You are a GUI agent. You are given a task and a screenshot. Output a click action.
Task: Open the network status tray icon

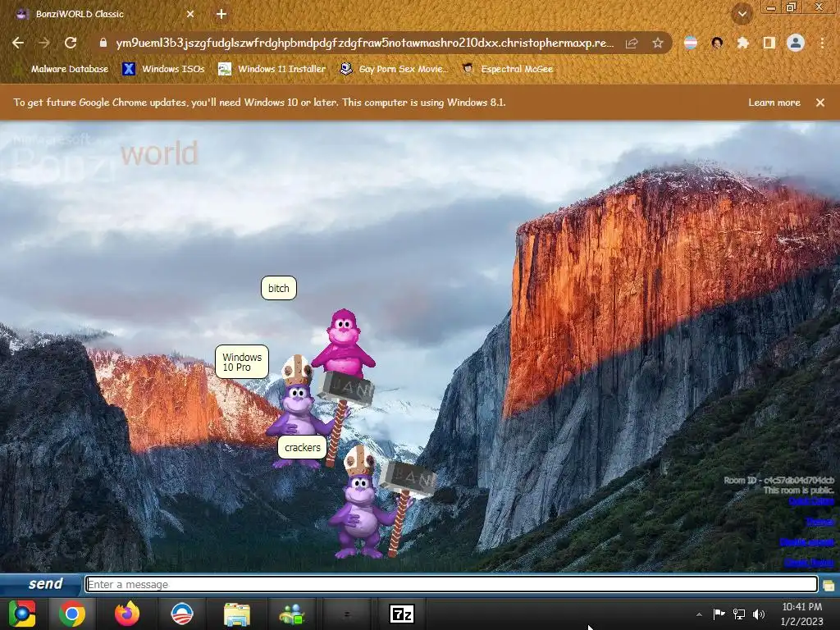739,614
